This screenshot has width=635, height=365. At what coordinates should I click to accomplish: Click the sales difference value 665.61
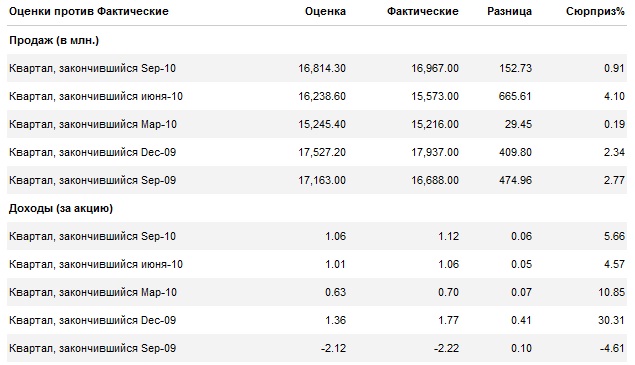coord(515,96)
